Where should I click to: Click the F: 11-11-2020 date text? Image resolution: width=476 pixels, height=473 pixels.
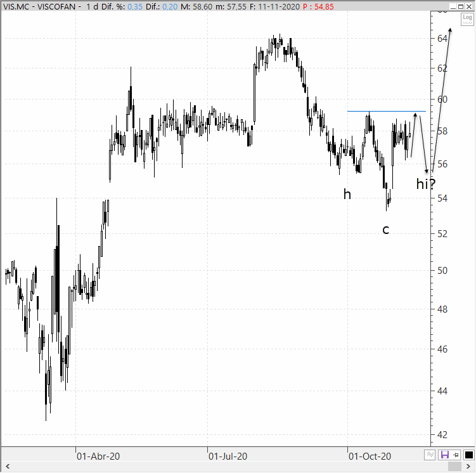pos(274,6)
